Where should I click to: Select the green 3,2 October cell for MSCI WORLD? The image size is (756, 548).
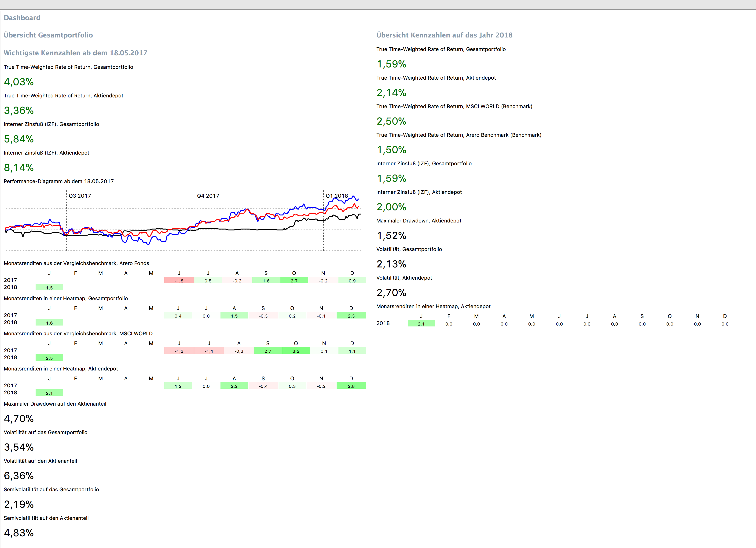tap(296, 351)
